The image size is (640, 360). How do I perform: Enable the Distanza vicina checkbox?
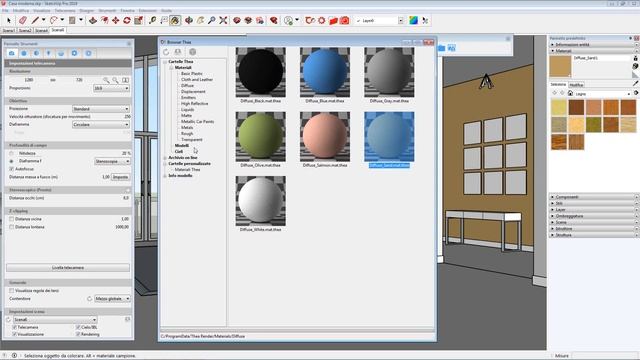click(11, 219)
